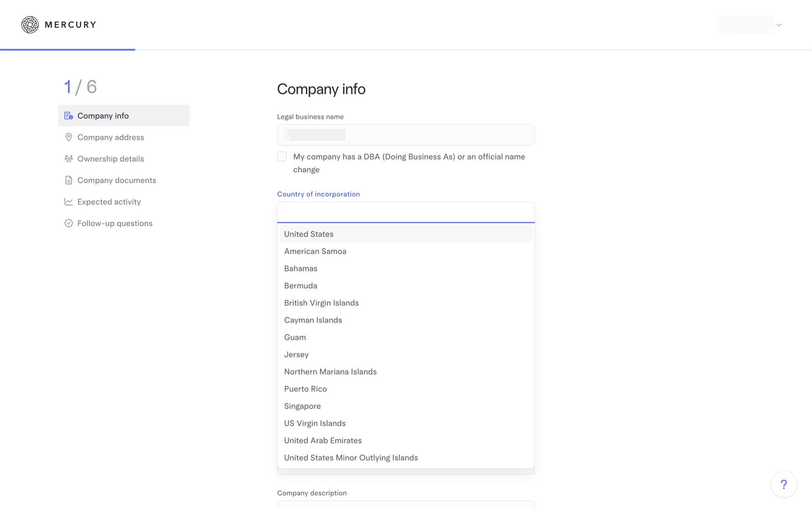
Task: Pick US Virgin Islands option
Action: pos(406,423)
